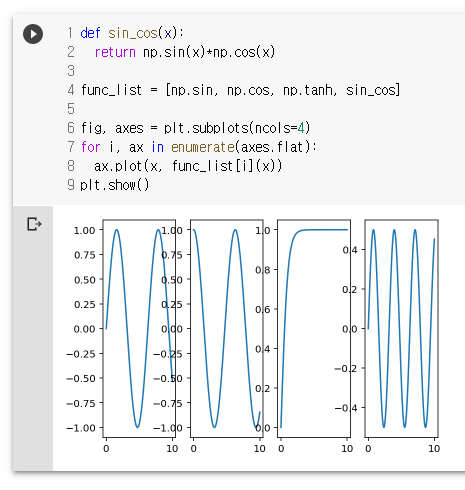The image size is (465, 490).
Task: Click the first sine wave subplot
Action: click(139, 328)
